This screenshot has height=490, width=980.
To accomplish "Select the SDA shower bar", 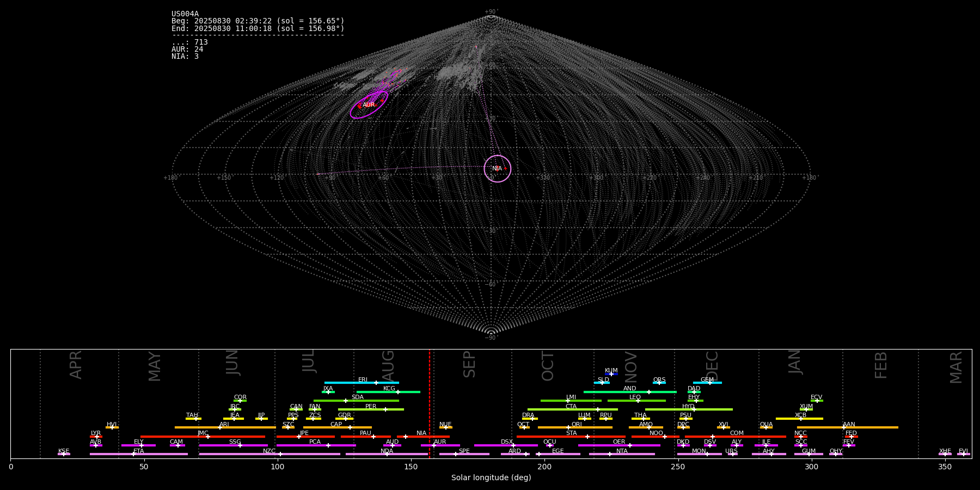I will 356,401.
